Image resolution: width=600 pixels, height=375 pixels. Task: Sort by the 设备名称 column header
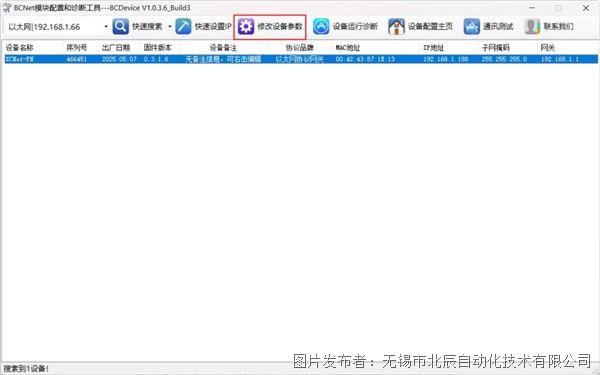(20, 48)
